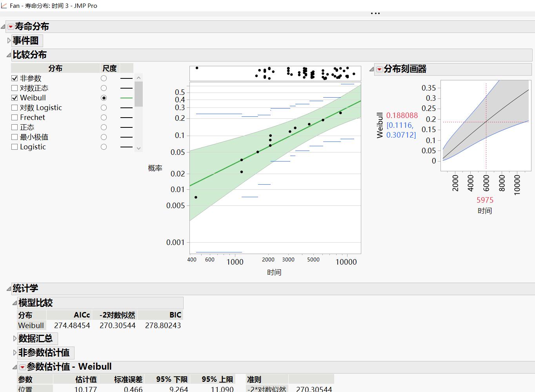Viewport: 535px width, 392px height.
Task: Expand the 数据汇总 section
Action: (x=15, y=338)
